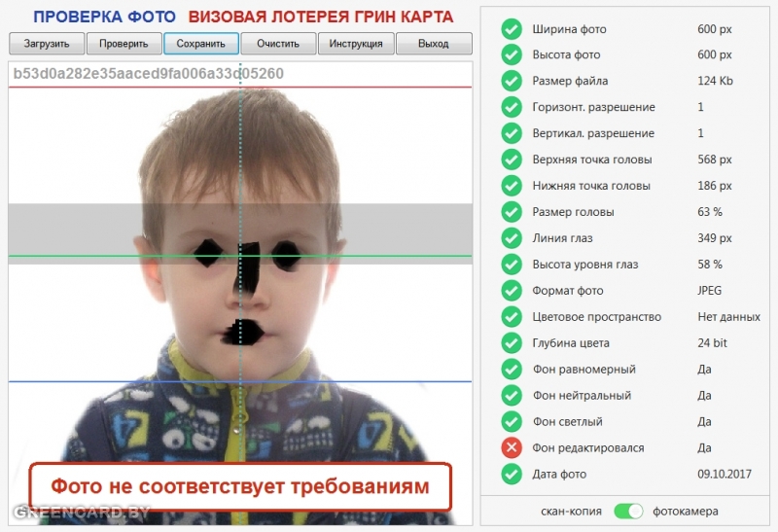The width and height of the screenshot is (778, 532).
Task: Click the Фото не соответствует требованиям banner
Action: (x=239, y=486)
